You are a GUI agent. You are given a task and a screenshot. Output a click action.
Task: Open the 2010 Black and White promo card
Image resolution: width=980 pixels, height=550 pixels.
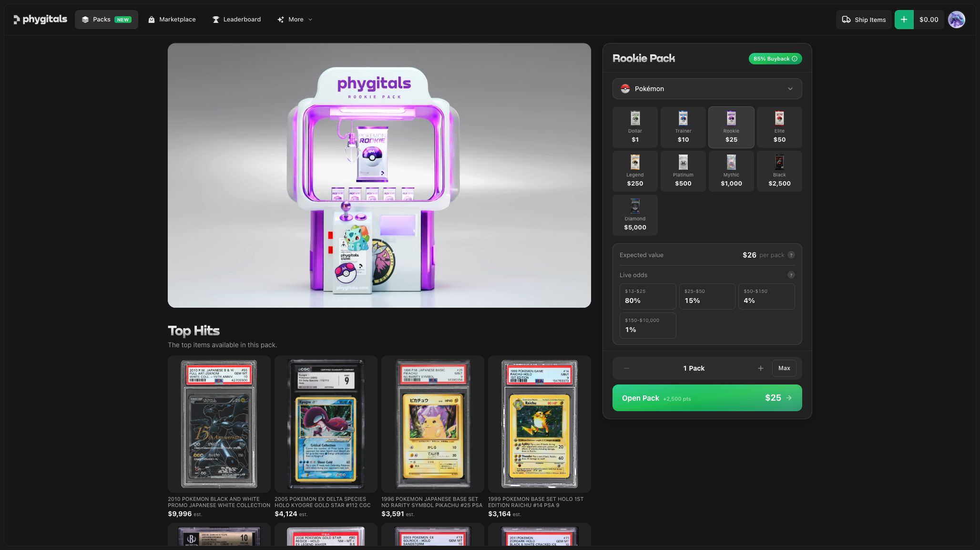(x=219, y=424)
